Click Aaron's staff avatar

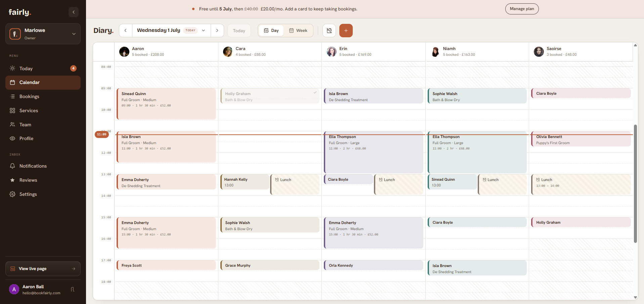pos(124,52)
